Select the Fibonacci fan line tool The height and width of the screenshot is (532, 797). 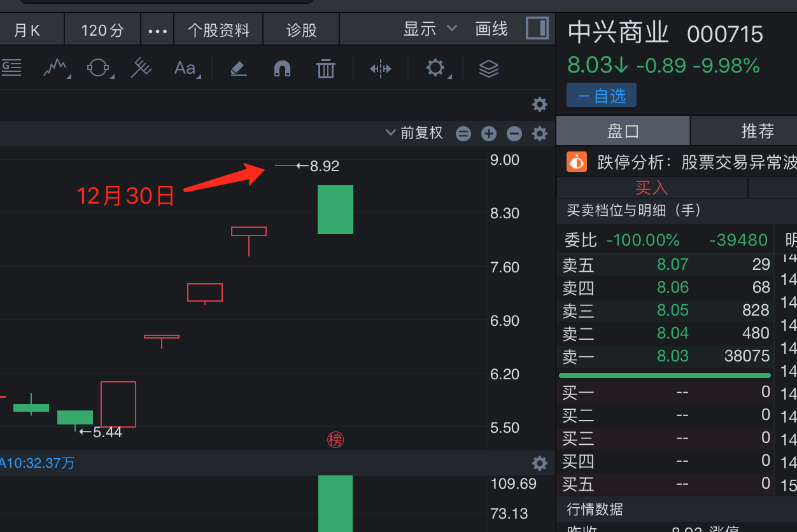pos(140,67)
